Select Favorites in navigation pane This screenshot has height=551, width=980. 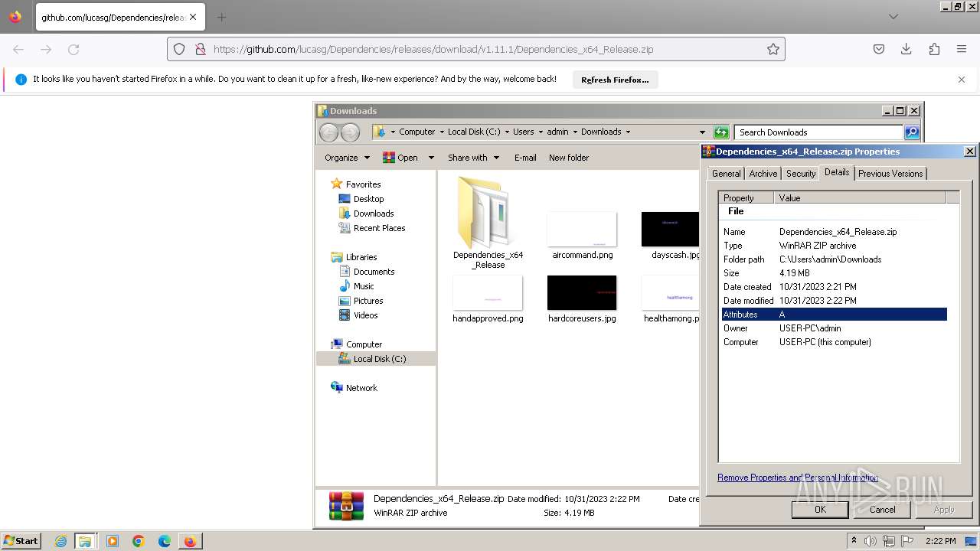click(363, 184)
